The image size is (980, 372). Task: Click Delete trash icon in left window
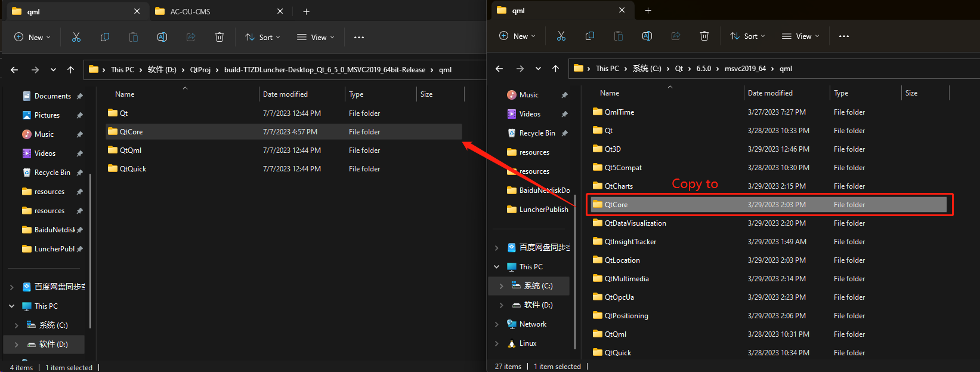[220, 37]
